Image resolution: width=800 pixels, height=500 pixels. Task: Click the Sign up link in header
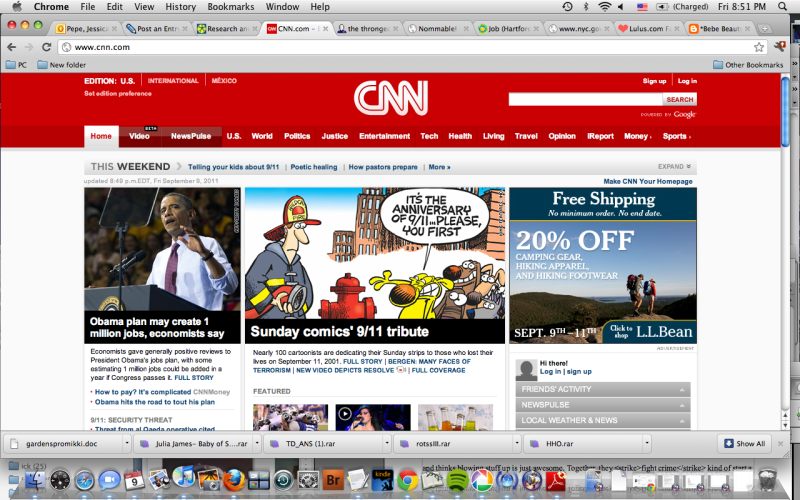(x=654, y=81)
